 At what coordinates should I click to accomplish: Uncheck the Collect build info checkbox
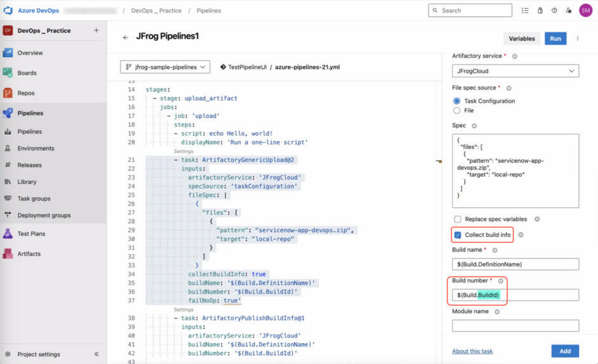click(x=458, y=235)
